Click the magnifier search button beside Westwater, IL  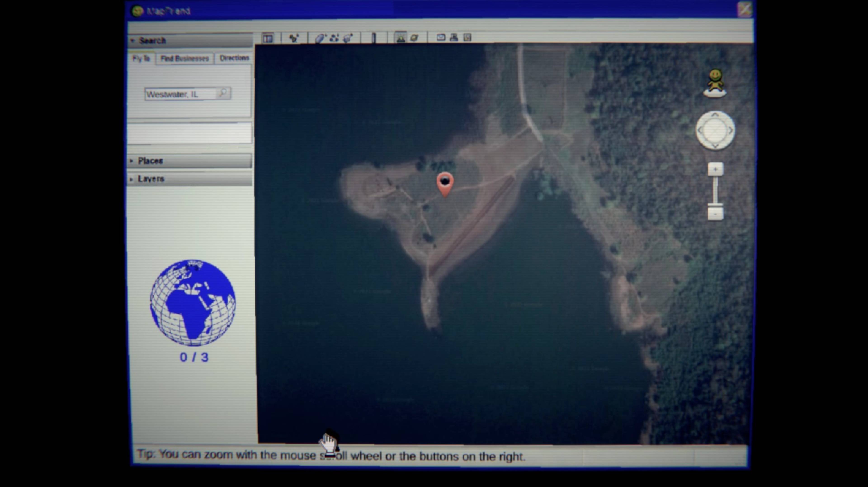pyautogui.click(x=223, y=93)
